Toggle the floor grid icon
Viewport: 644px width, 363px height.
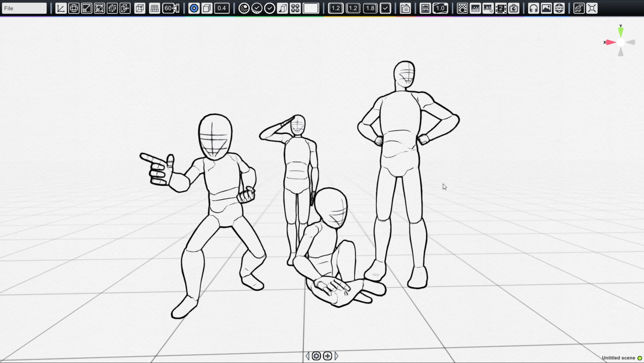tap(154, 8)
